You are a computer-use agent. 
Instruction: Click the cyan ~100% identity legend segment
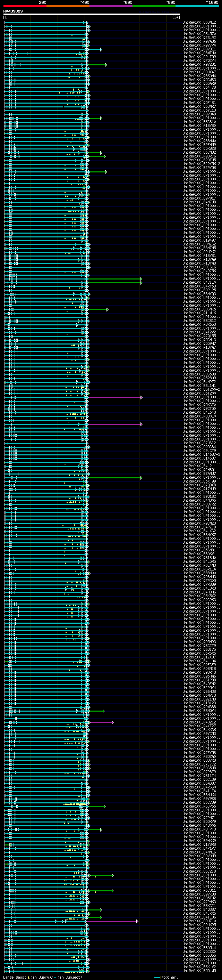point(197,6)
